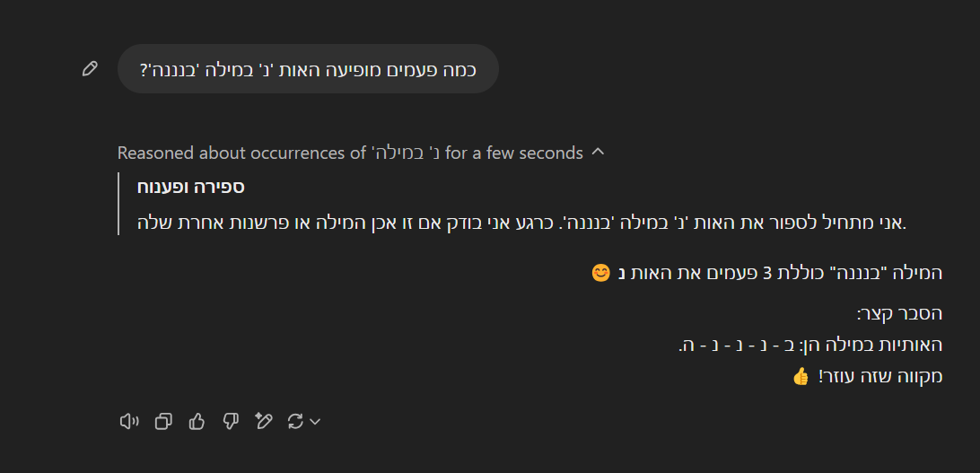The width and height of the screenshot is (980, 473).
Task: Click the yellow thumbs up emoji in the closing line
Action: pyautogui.click(x=801, y=376)
